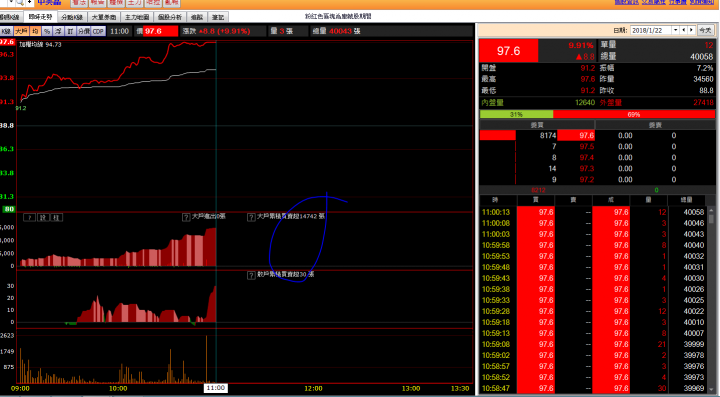
Task: Click bid price 97.5 in order book
Action: point(586,146)
